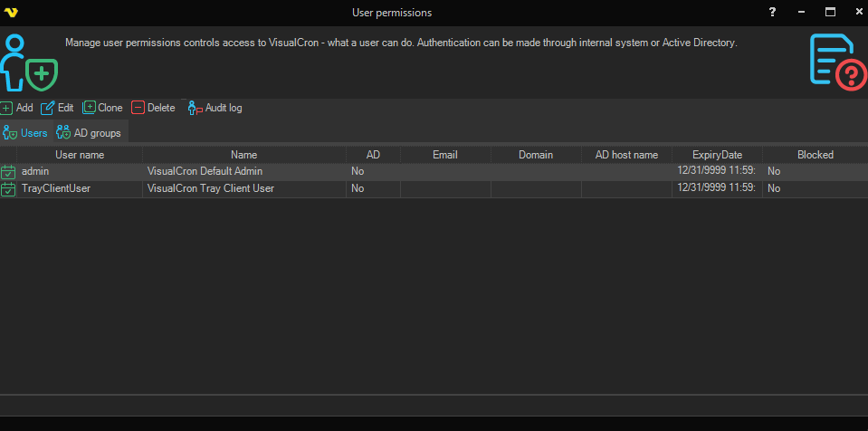Click the red Delete user icon
Image resolution: width=868 pixels, height=431 pixels.
tap(138, 108)
